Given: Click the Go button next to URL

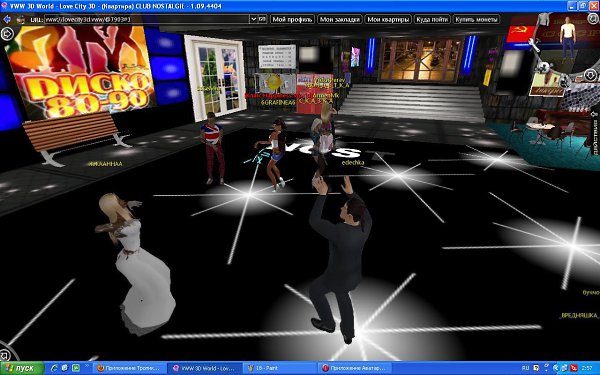Looking at the screenshot, I should [262, 19].
